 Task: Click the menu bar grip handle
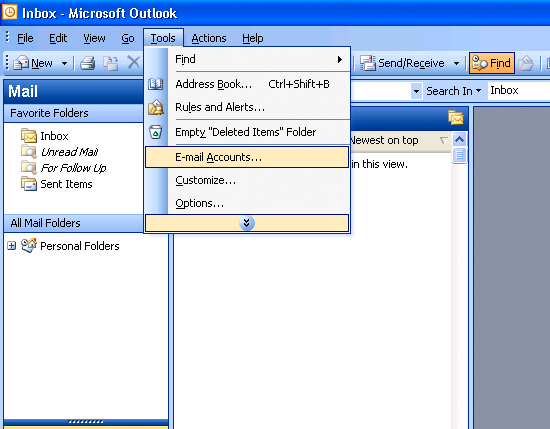[7, 37]
